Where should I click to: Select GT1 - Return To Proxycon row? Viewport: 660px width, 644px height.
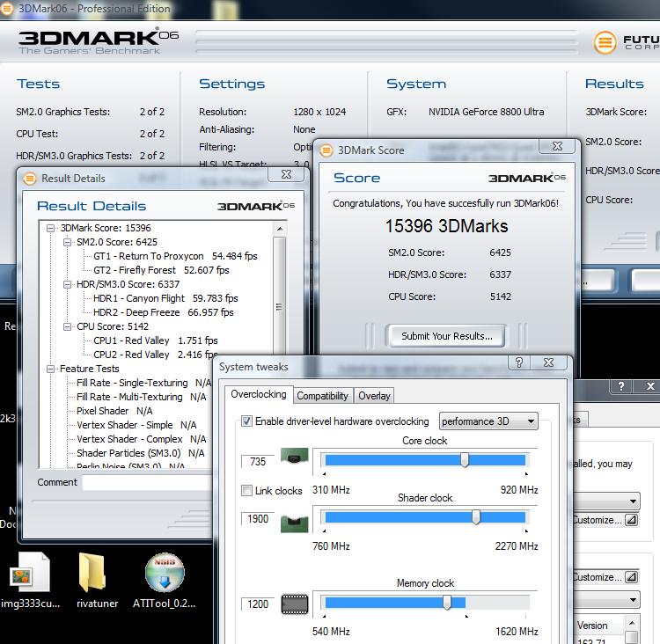(x=175, y=256)
